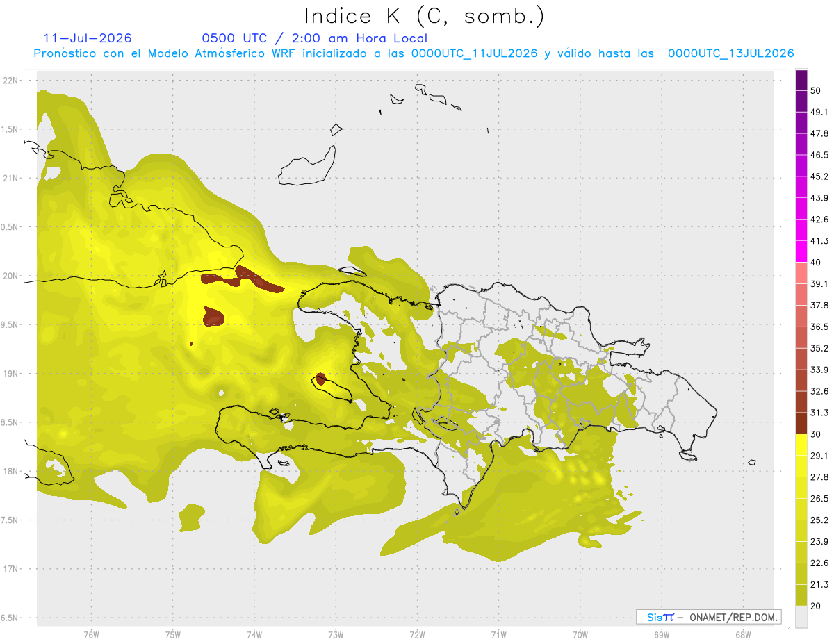
Task: Click the legend value "33.9"
Action: [x=819, y=370]
